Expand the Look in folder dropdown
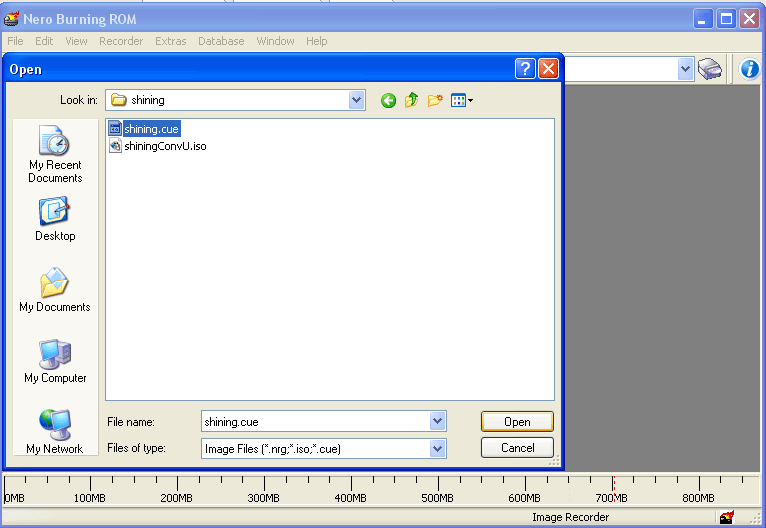This screenshot has height=528, width=766. coord(357,100)
